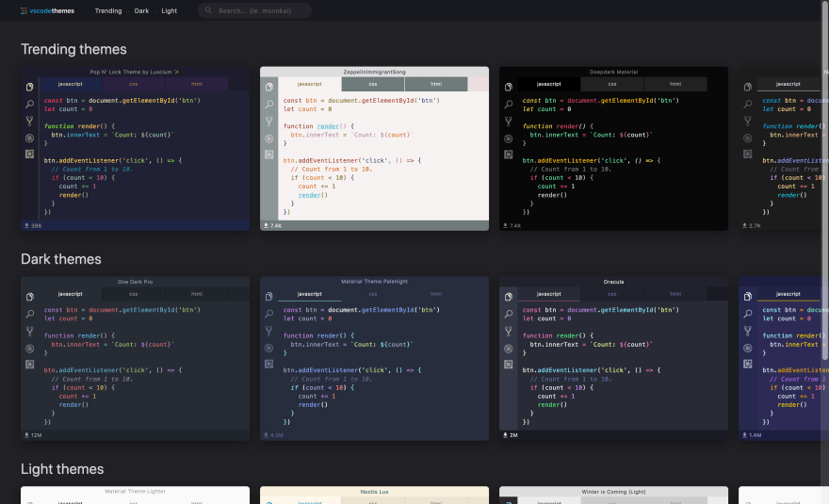This screenshot has width=829, height=504.
Task: Select css tab in Material Theme Palenight preview
Action: click(373, 294)
